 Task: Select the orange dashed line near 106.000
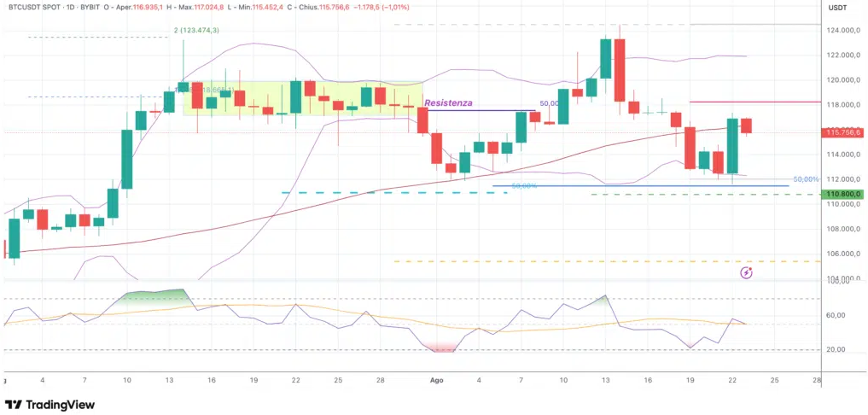[x=608, y=261]
